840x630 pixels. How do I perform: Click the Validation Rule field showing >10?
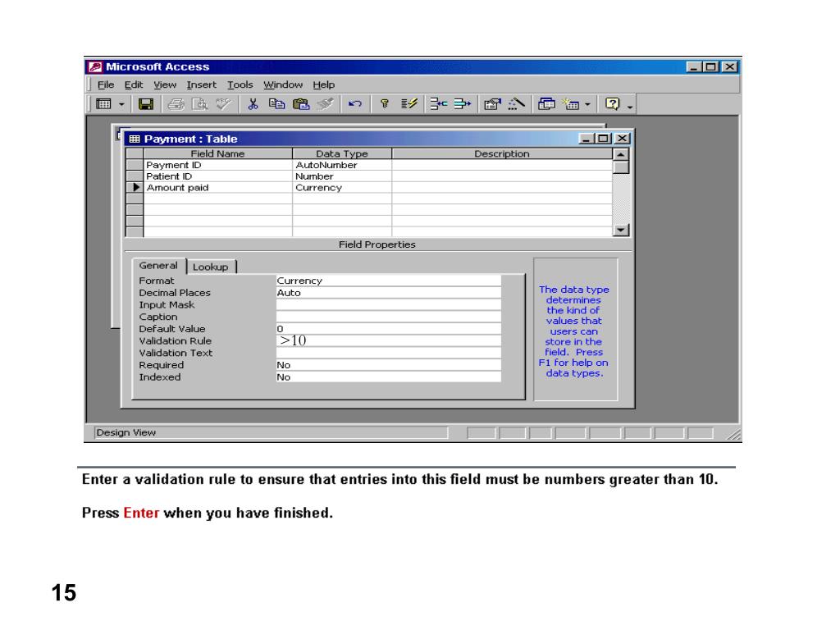tap(388, 340)
